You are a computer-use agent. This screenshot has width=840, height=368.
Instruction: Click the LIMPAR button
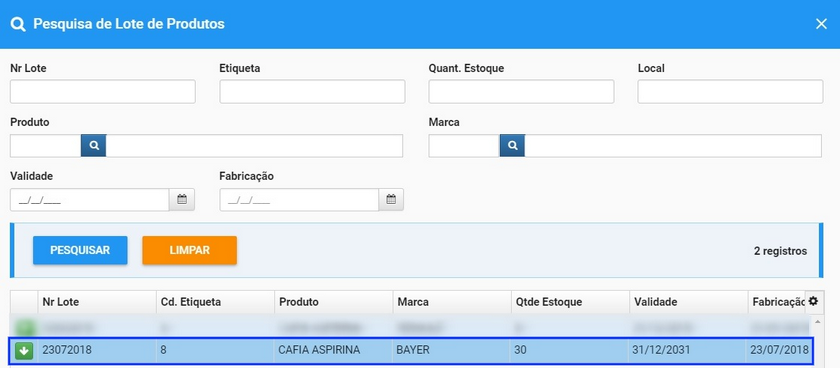click(x=190, y=250)
